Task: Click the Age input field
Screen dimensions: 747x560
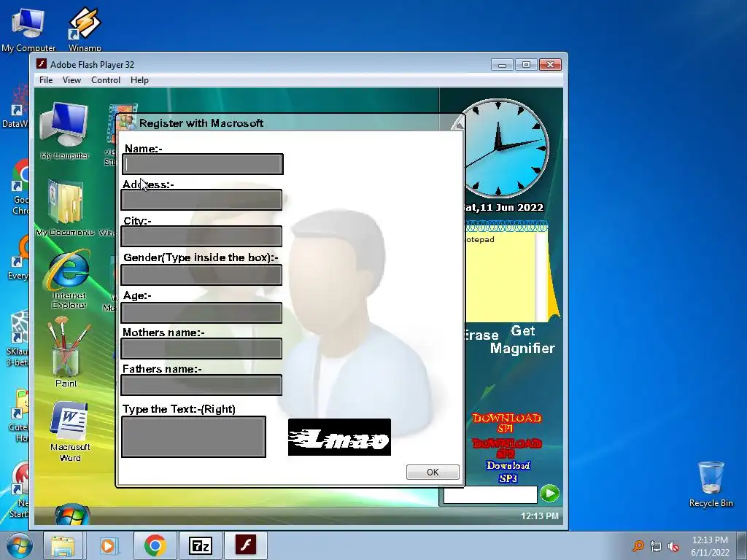Action: (x=201, y=313)
